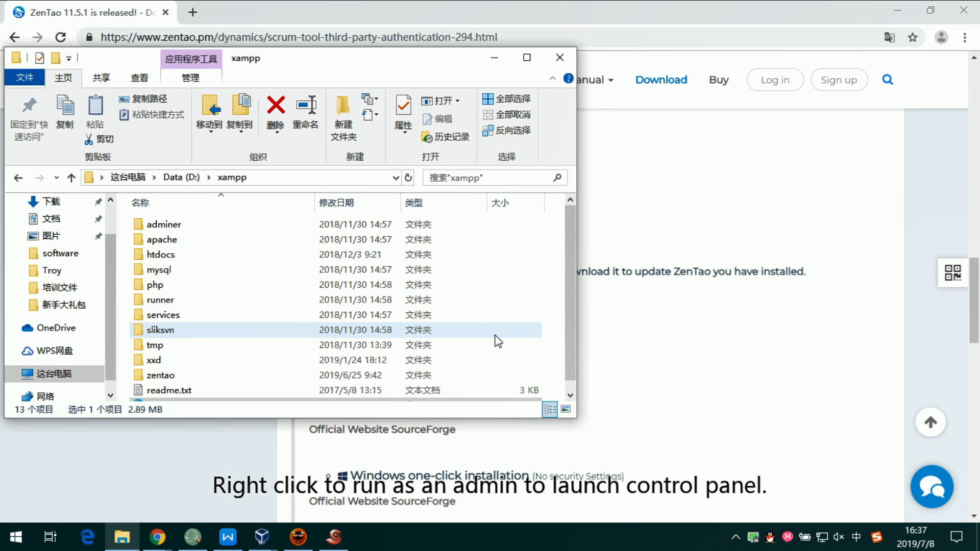Click the Copy to (复制到) icon
Image resolution: width=980 pixels, height=551 pixels.
(240, 112)
